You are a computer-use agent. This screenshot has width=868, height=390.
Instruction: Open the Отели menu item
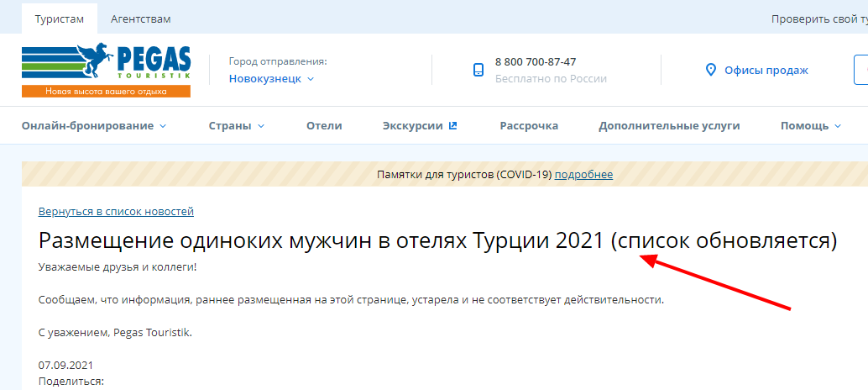[324, 126]
